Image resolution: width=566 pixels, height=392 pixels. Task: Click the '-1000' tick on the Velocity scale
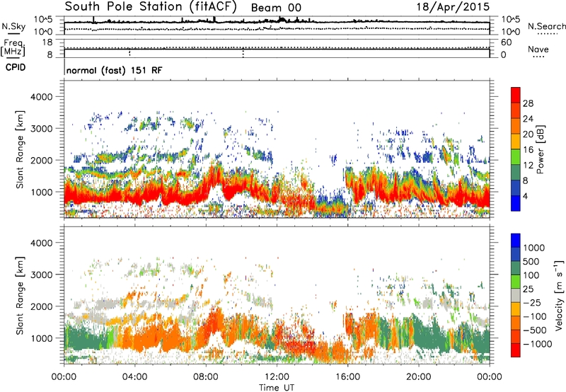[x=537, y=344]
